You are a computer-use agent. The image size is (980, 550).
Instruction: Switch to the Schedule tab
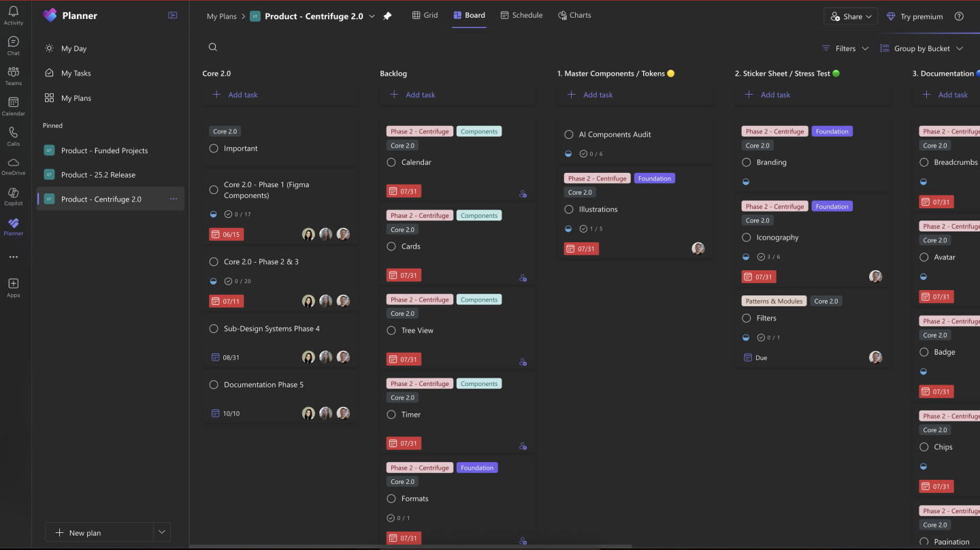pos(521,15)
